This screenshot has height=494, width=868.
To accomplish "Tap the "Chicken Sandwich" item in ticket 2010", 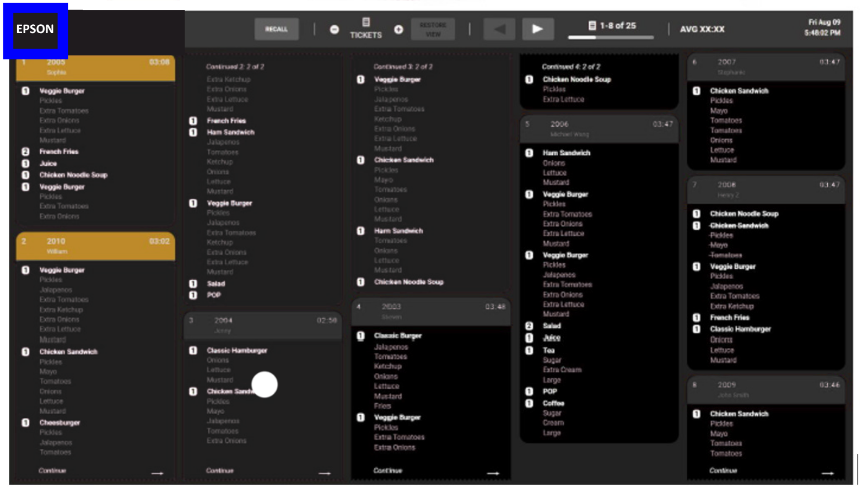I will pyautogui.click(x=68, y=351).
